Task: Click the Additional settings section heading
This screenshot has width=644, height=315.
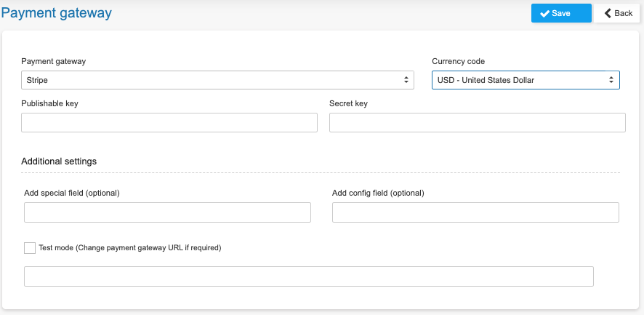Action: point(59,162)
